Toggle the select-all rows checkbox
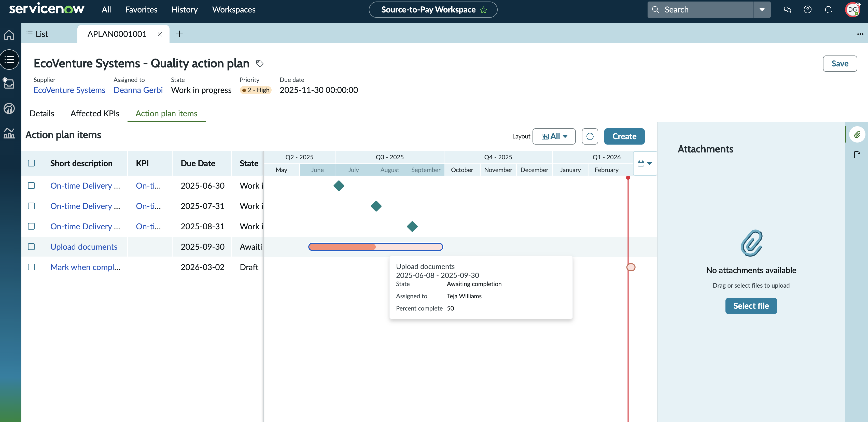The image size is (868, 422). 31,163
